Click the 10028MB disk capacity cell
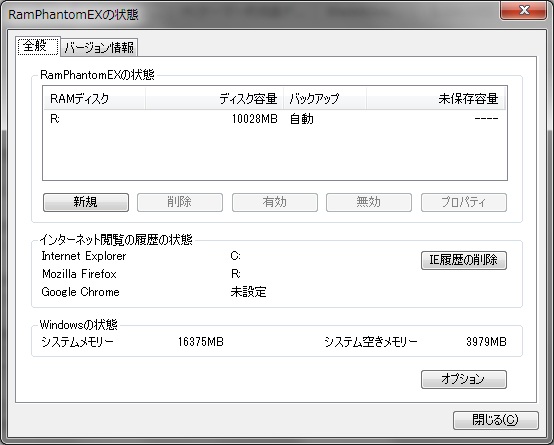Screen dimensions: 554x445 [x=255, y=119]
